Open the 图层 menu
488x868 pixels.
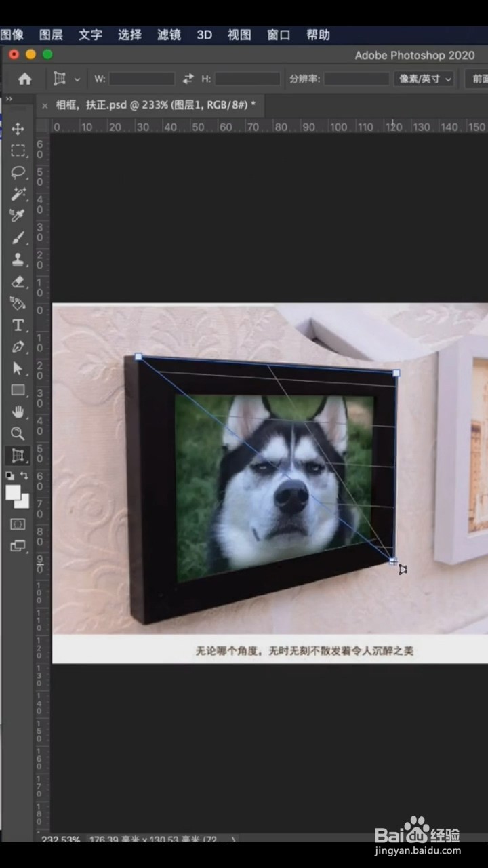click(51, 35)
